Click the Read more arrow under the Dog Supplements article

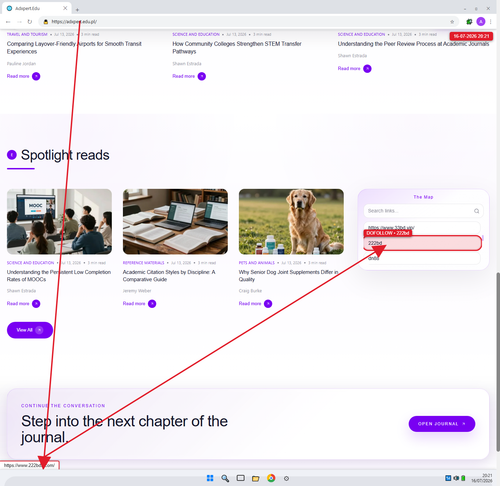pyautogui.click(x=268, y=304)
